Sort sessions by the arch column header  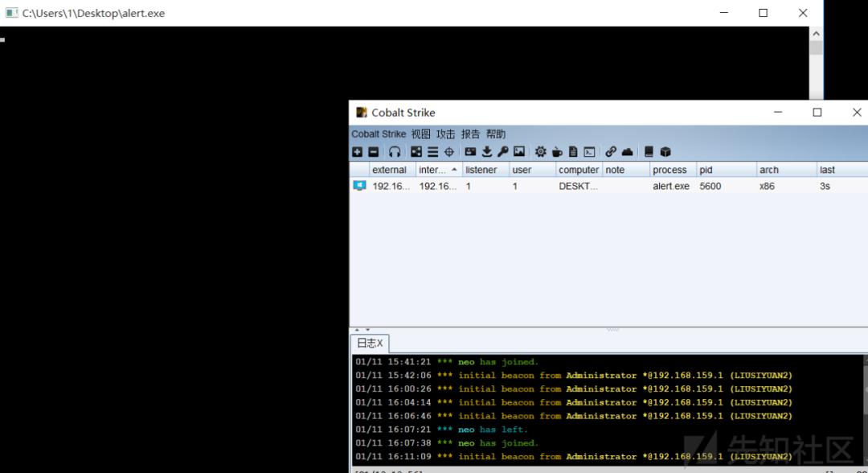[x=787, y=170]
